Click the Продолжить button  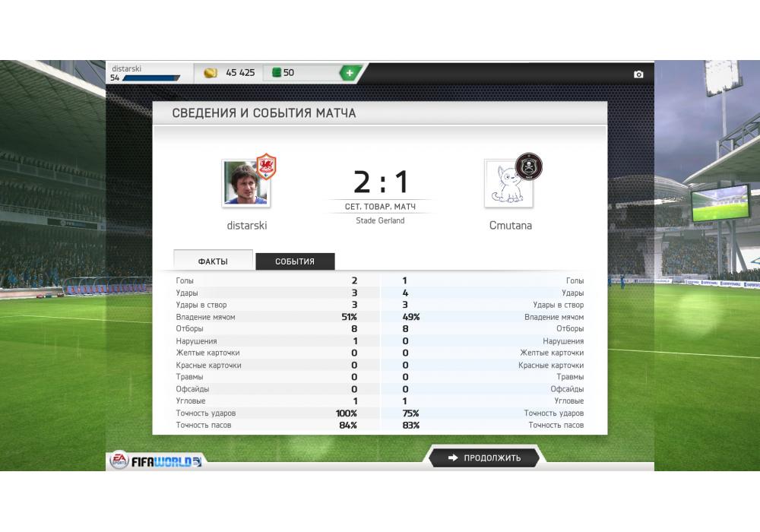point(483,458)
